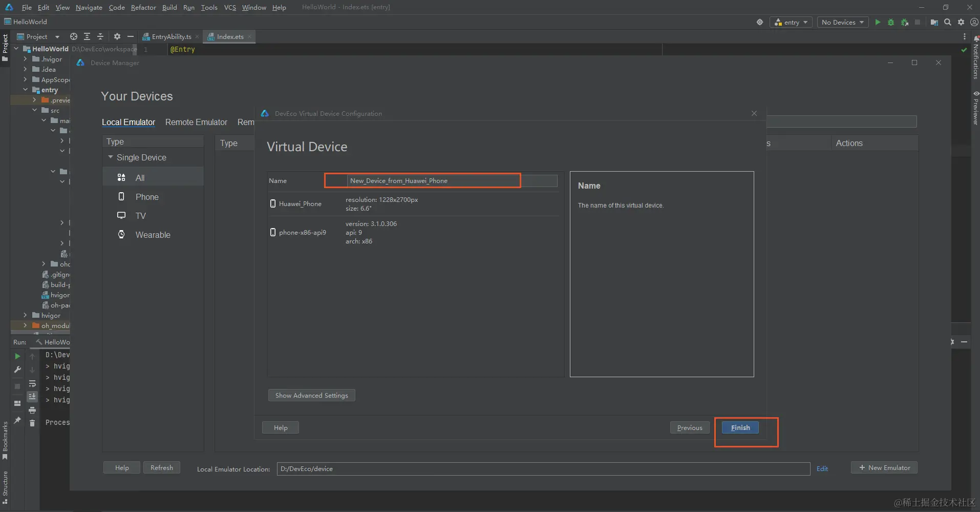Open the VCS menu
The image size is (980, 512).
[230, 7]
